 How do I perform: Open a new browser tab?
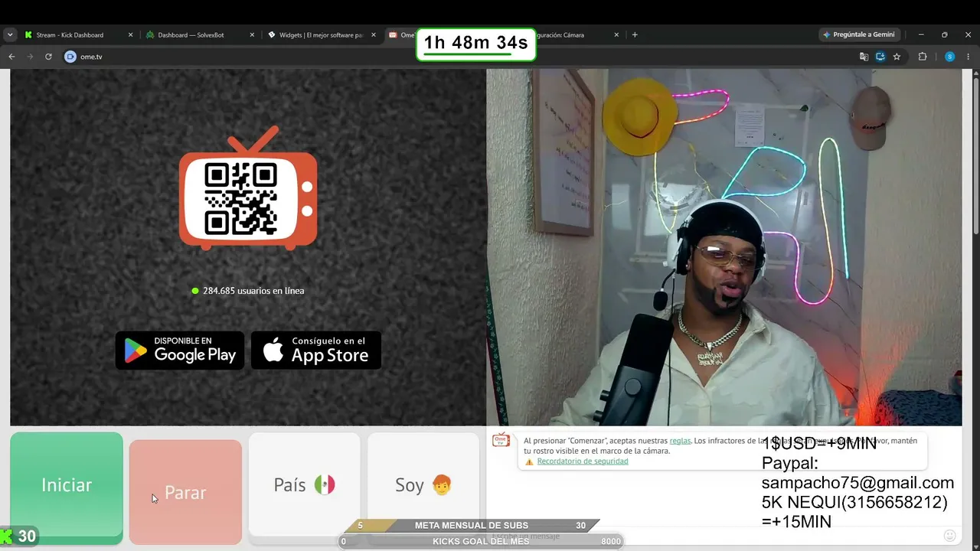[635, 35]
